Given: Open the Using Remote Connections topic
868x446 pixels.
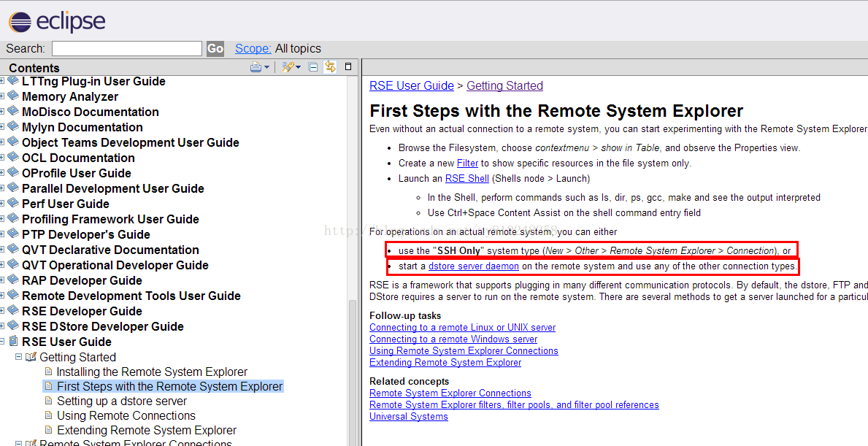Looking at the screenshot, I should (126, 415).
